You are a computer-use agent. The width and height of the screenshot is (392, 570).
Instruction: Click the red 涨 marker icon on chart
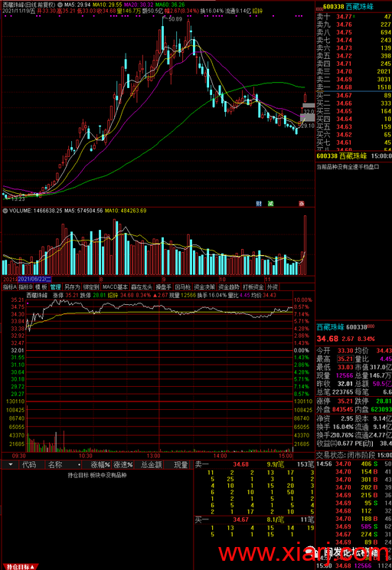click(302, 204)
